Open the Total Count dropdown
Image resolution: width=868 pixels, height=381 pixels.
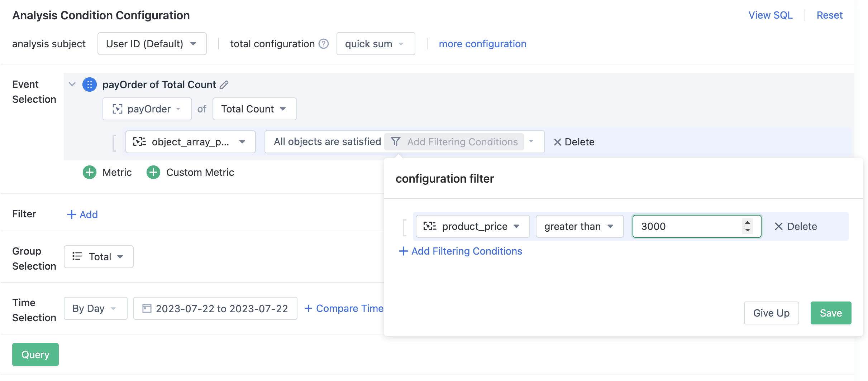[x=254, y=109]
